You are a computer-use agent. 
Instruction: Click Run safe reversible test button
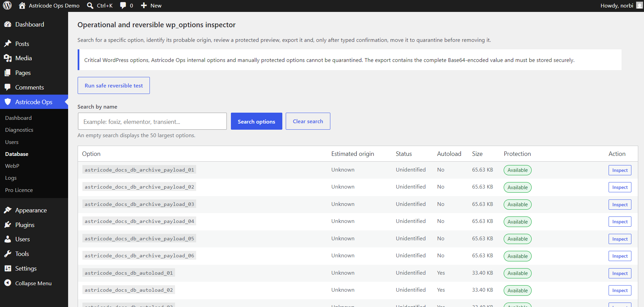click(x=114, y=85)
